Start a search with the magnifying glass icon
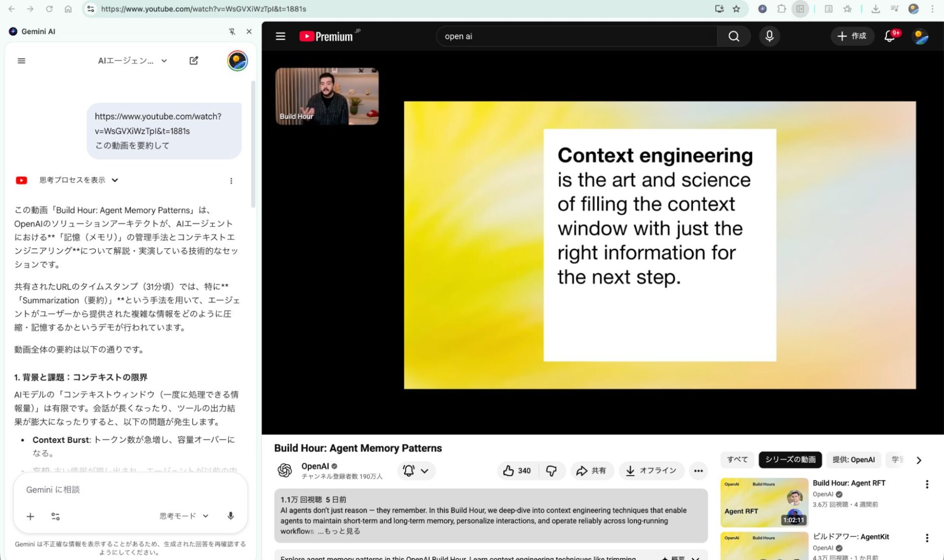 coord(734,36)
